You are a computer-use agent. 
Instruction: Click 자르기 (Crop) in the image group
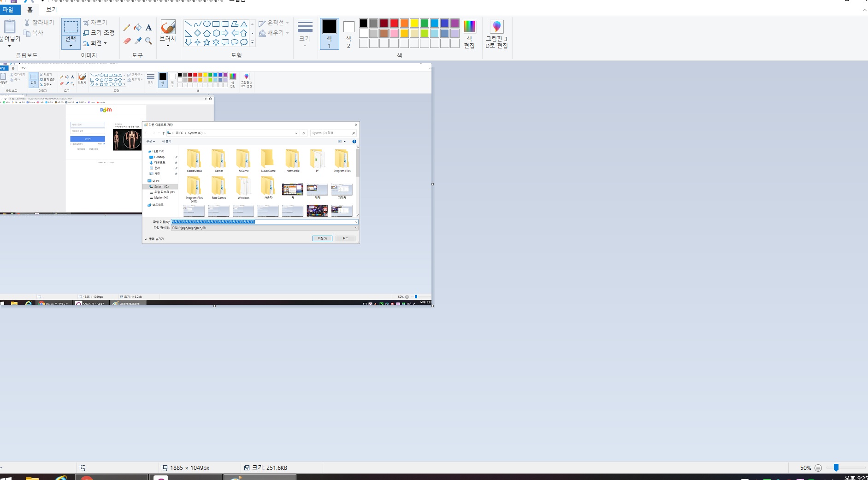95,23
